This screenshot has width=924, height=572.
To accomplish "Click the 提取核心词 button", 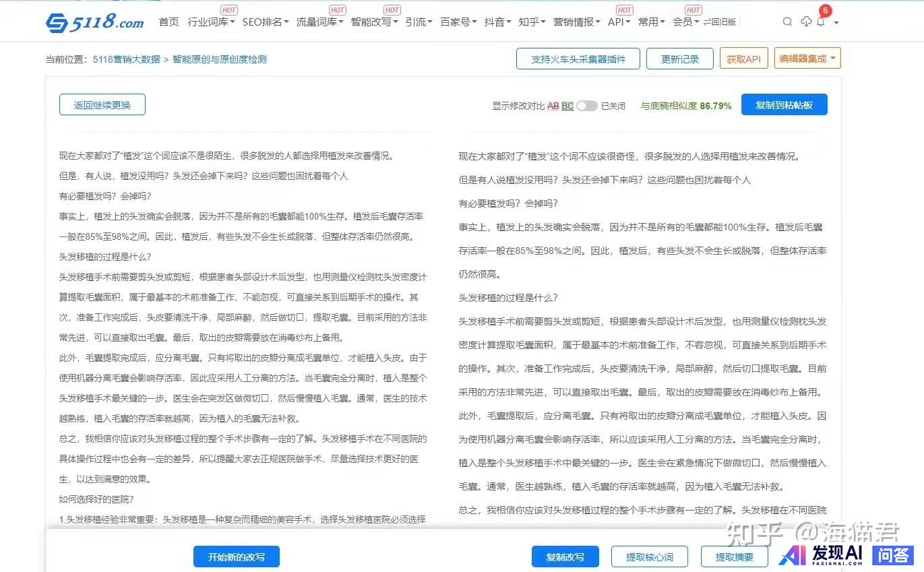I will pos(649,557).
